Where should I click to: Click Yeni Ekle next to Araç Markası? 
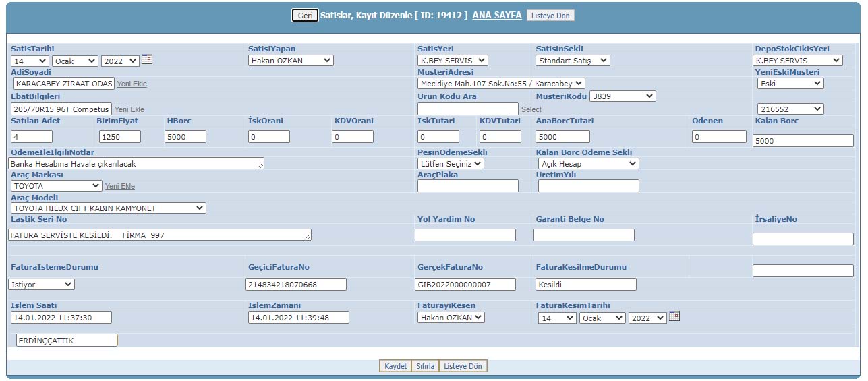[x=119, y=187]
